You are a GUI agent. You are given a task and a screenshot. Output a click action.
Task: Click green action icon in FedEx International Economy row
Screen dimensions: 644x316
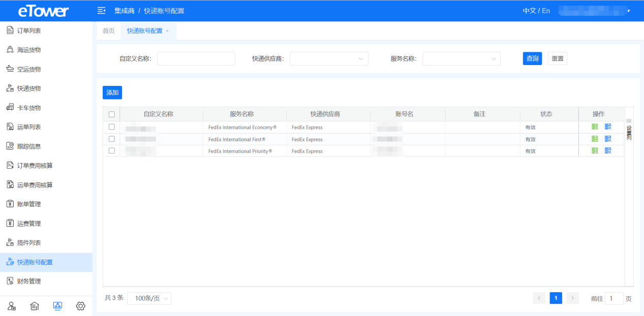595,127
